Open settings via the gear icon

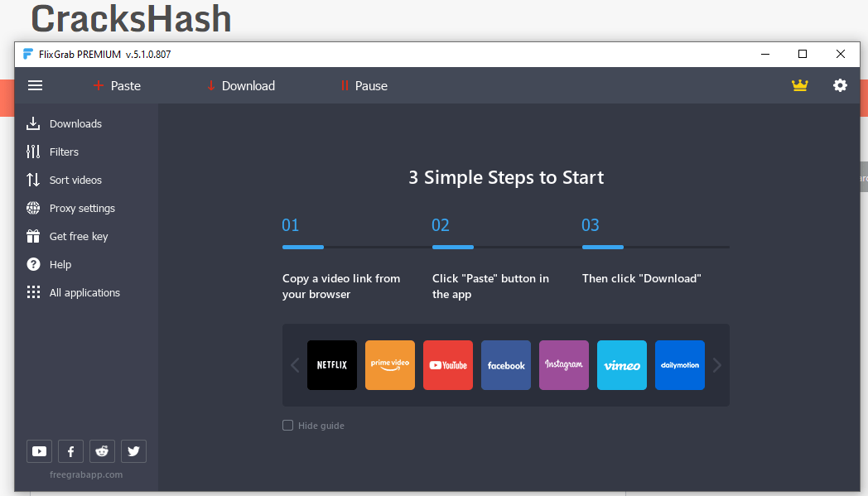pos(840,85)
